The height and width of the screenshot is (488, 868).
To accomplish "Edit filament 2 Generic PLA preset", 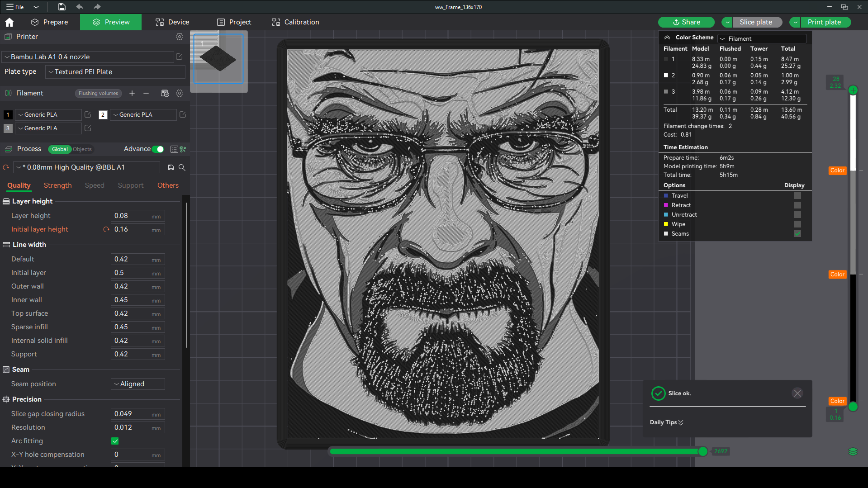I will tap(183, 114).
